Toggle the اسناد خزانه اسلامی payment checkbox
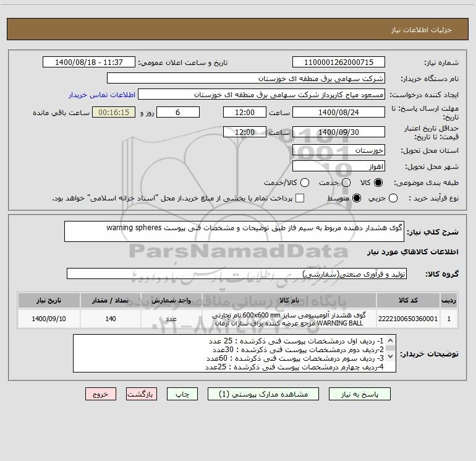Viewport: 476px width, 461px height. (x=300, y=198)
